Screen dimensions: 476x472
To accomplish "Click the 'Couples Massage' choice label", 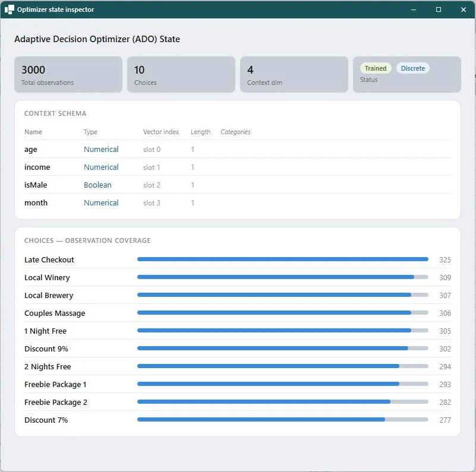I will point(55,313).
